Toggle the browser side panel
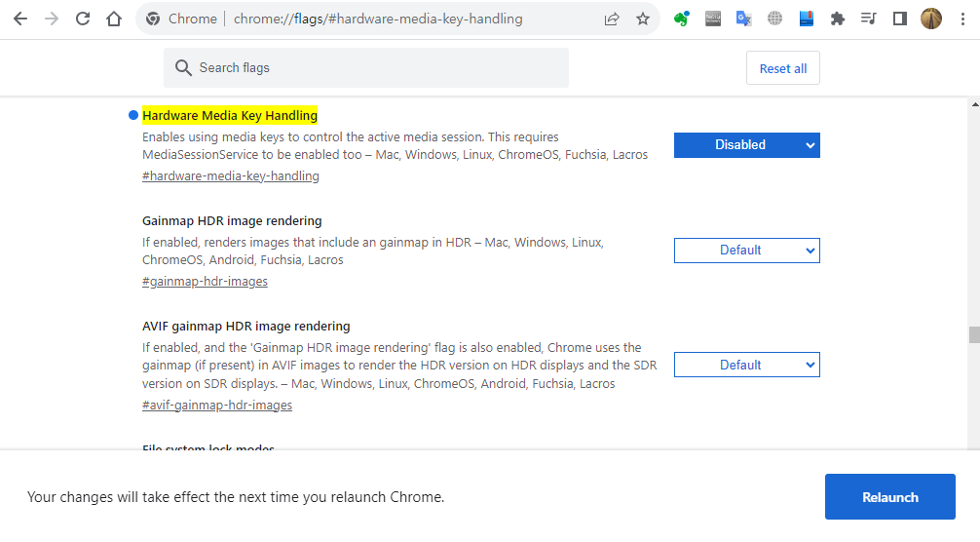The width and height of the screenshot is (980, 542). click(900, 19)
